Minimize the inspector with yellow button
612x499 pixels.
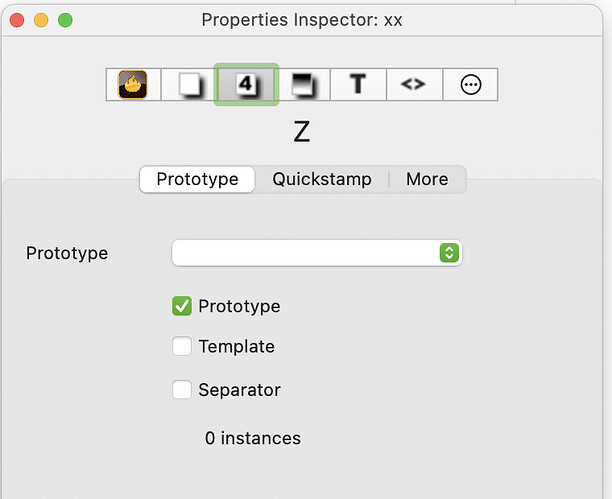pos(41,20)
